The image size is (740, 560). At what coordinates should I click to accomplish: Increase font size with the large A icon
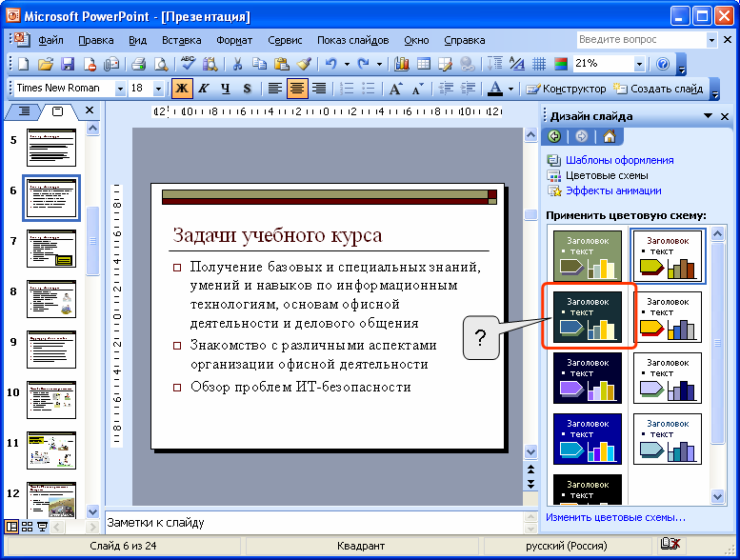pyautogui.click(x=395, y=89)
